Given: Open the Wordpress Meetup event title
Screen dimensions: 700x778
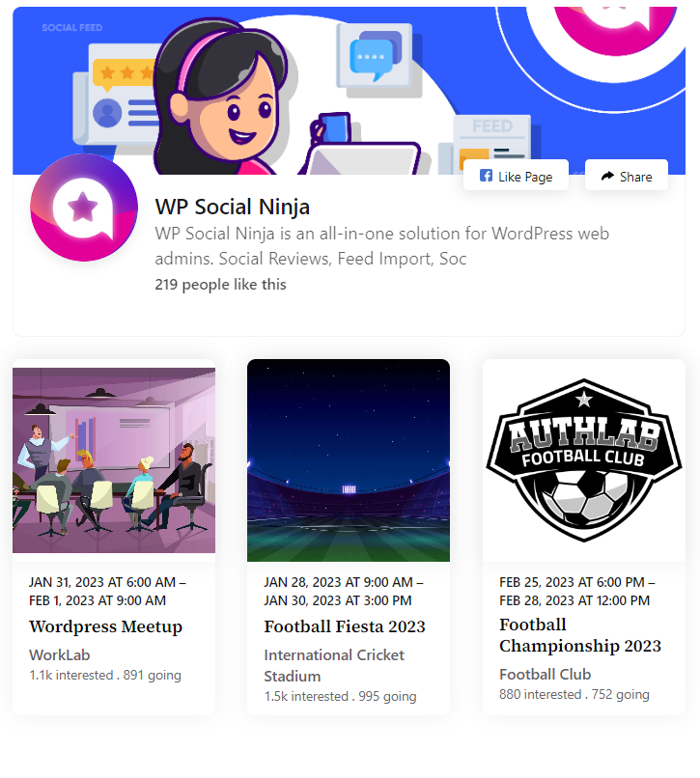Looking at the screenshot, I should pyautogui.click(x=106, y=626).
